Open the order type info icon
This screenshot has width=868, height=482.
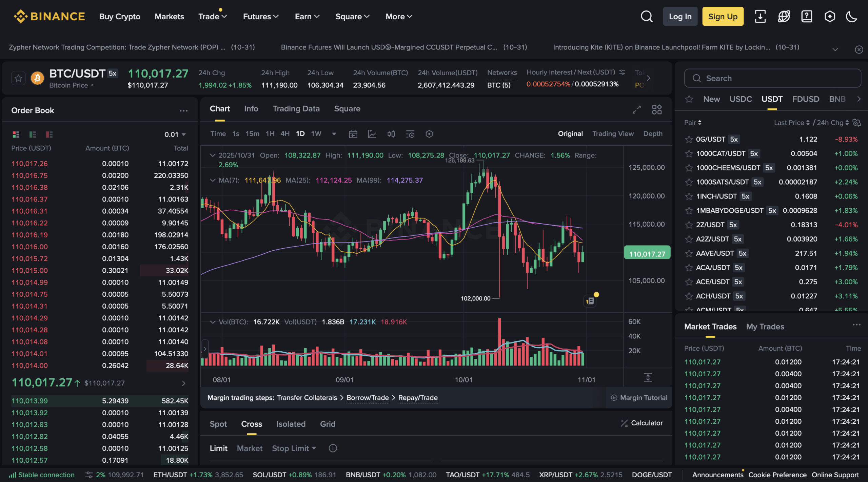(333, 448)
